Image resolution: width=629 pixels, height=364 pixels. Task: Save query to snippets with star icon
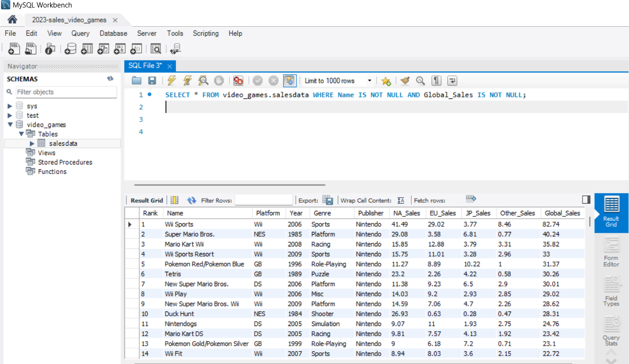point(386,81)
